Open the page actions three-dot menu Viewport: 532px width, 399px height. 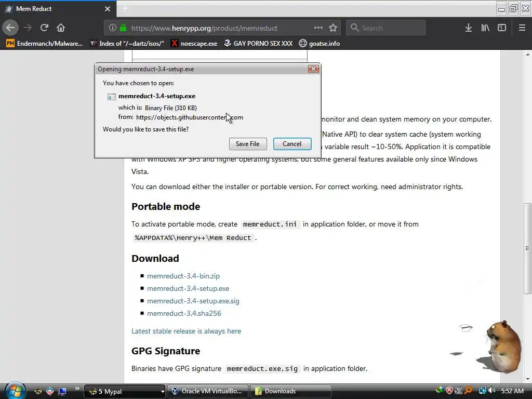[x=318, y=28]
